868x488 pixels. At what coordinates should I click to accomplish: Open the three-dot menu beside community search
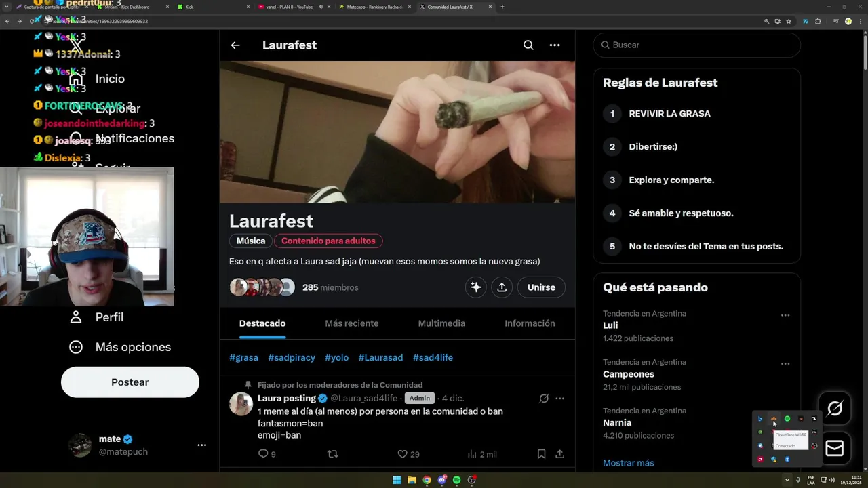(x=555, y=45)
